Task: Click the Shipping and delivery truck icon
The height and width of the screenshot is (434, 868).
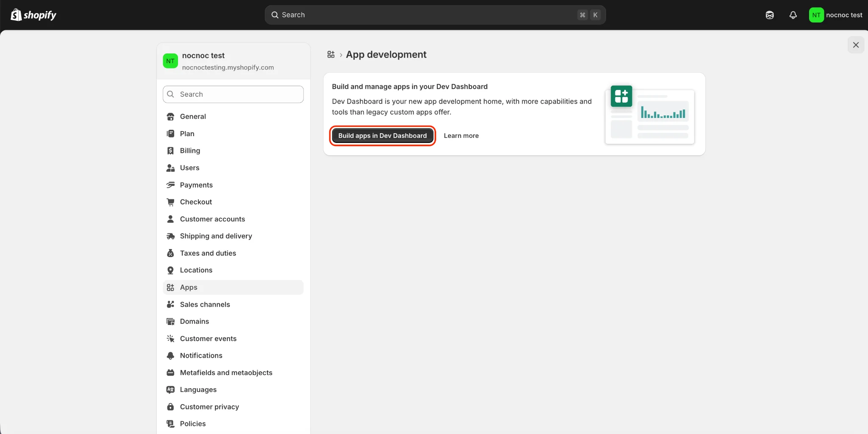Action: pyautogui.click(x=170, y=236)
